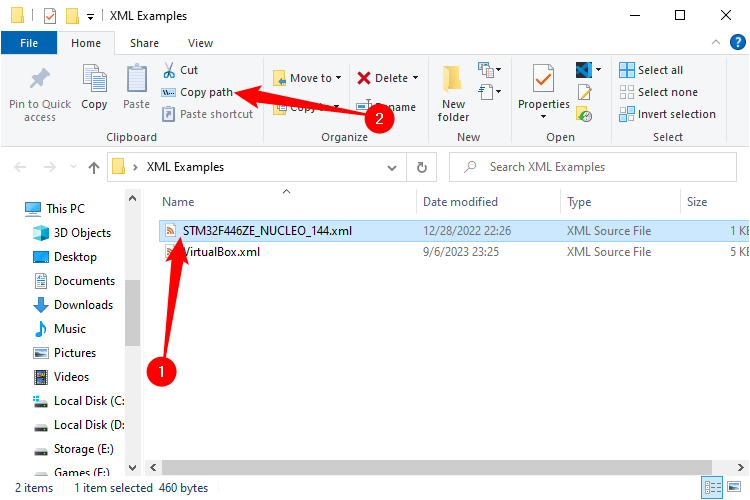Open the Easy access dropdown
This screenshot has height=500, width=750.
[489, 91]
